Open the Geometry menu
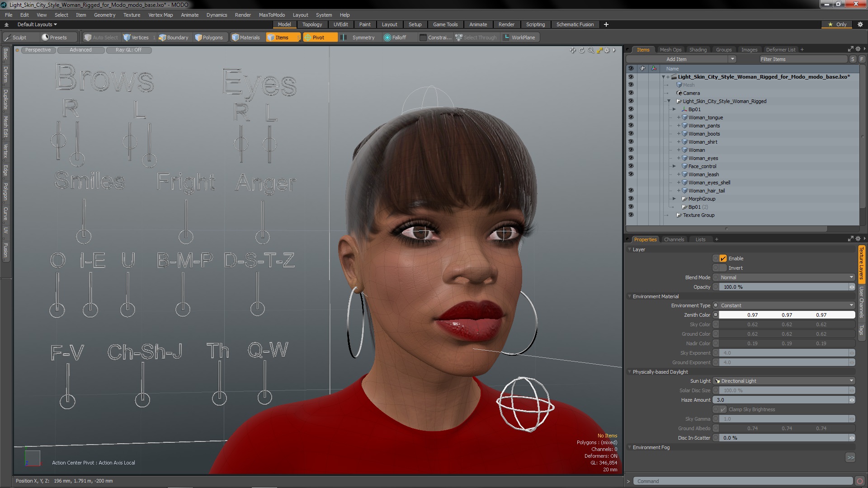Image resolution: width=868 pixels, height=488 pixels. 104,15
